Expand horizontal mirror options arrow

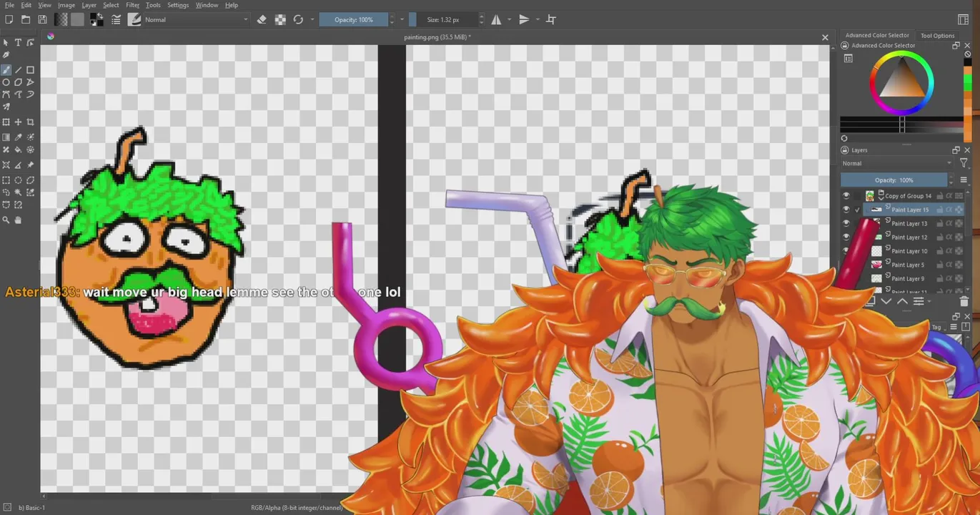point(508,20)
